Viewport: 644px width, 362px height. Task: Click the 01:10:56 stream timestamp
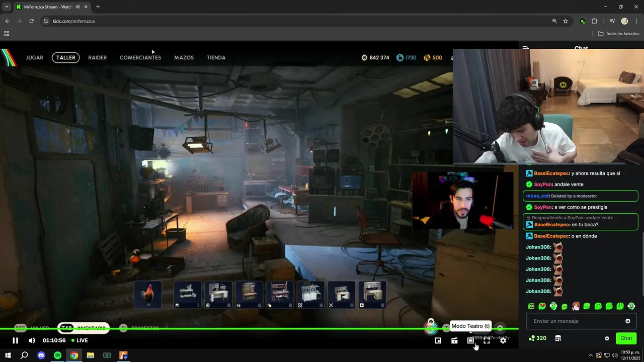[54, 340]
